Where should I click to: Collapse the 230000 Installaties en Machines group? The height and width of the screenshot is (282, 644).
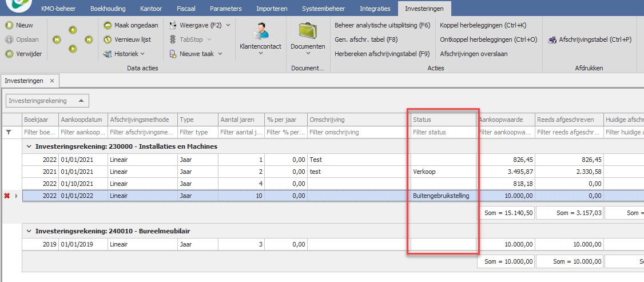pos(29,146)
